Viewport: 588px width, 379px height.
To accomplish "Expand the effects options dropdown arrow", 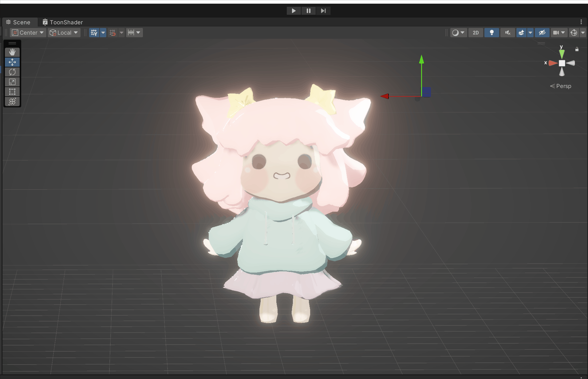I will pos(530,33).
